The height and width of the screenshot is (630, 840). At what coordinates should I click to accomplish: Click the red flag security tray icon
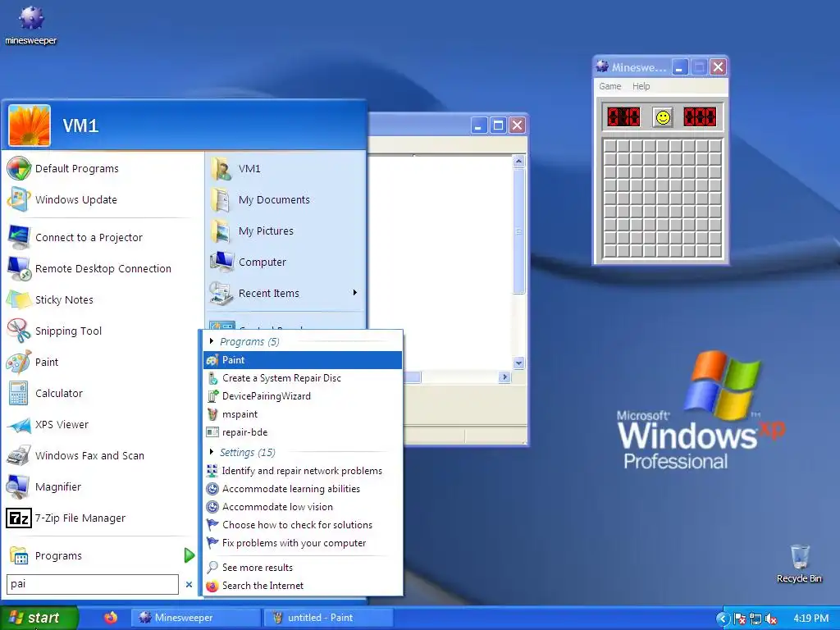click(740, 619)
